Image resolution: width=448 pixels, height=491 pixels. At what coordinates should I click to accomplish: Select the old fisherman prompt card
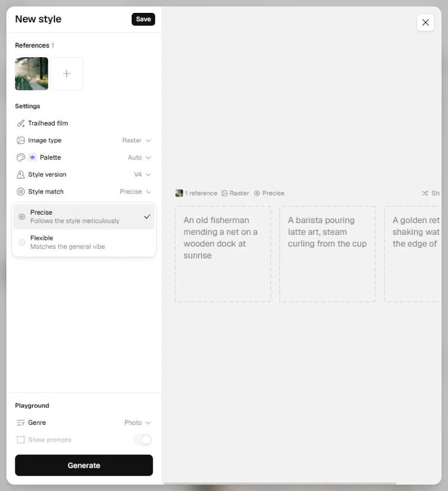(223, 254)
